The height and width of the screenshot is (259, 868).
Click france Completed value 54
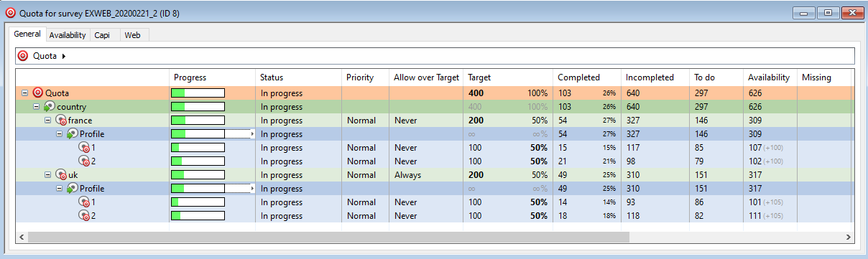(563, 121)
